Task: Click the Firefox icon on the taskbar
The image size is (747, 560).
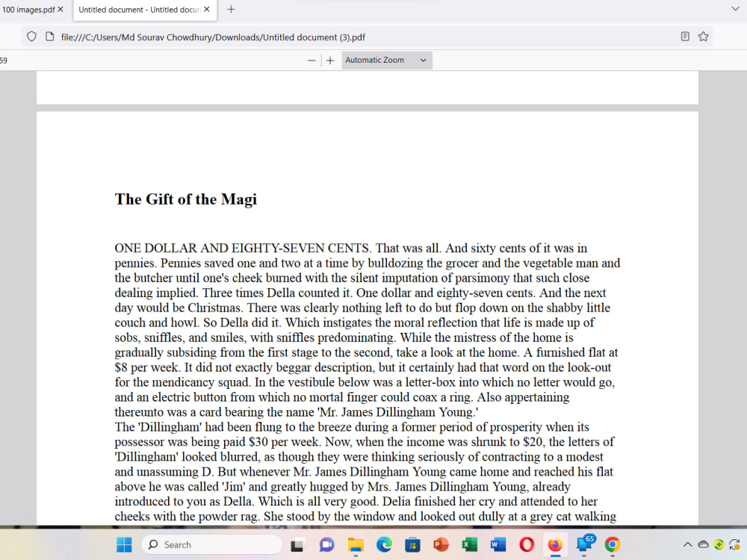Action: click(556, 544)
